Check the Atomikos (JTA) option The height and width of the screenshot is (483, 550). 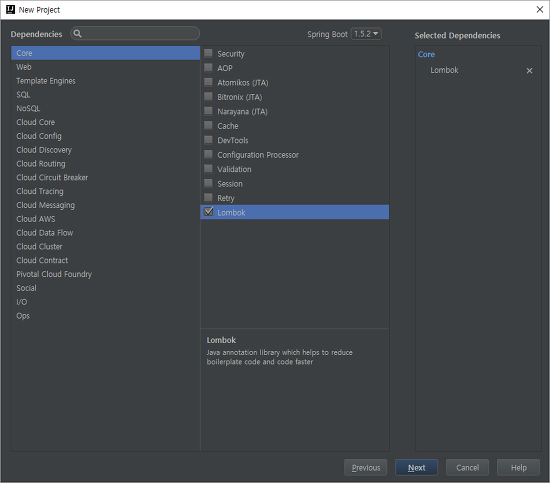point(208,82)
